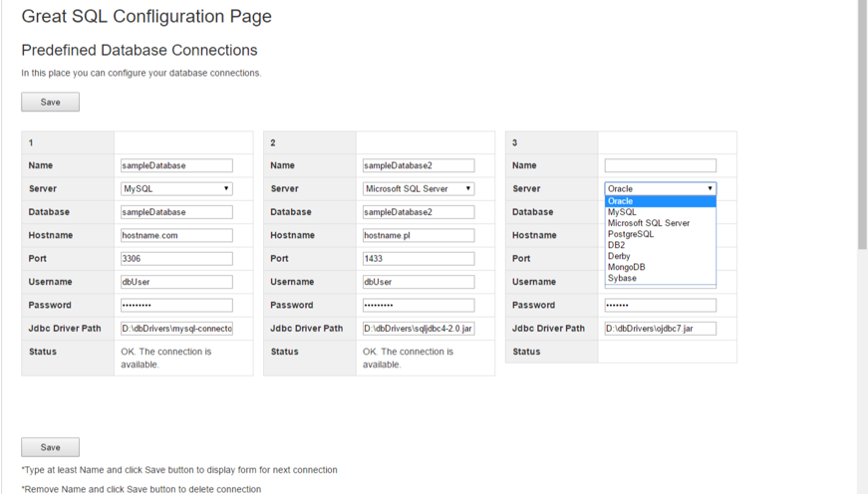Pick DB2 from the server options

point(617,245)
